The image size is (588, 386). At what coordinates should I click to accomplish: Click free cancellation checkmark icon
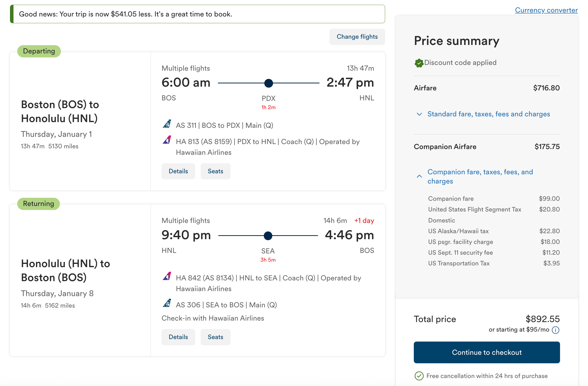point(419,376)
